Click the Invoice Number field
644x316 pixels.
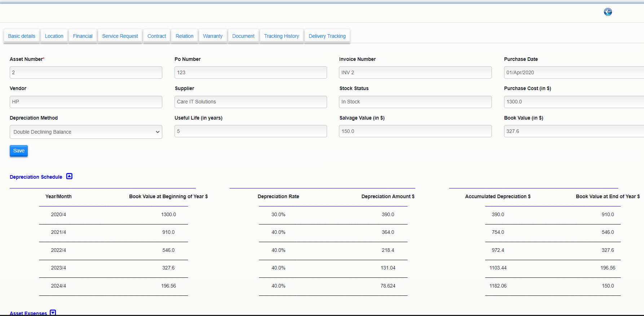[x=415, y=72]
